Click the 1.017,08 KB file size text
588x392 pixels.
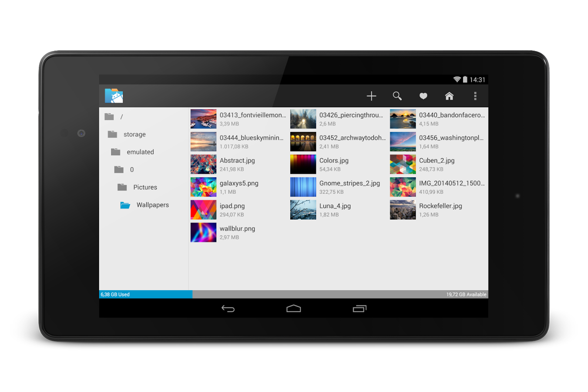(234, 147)
